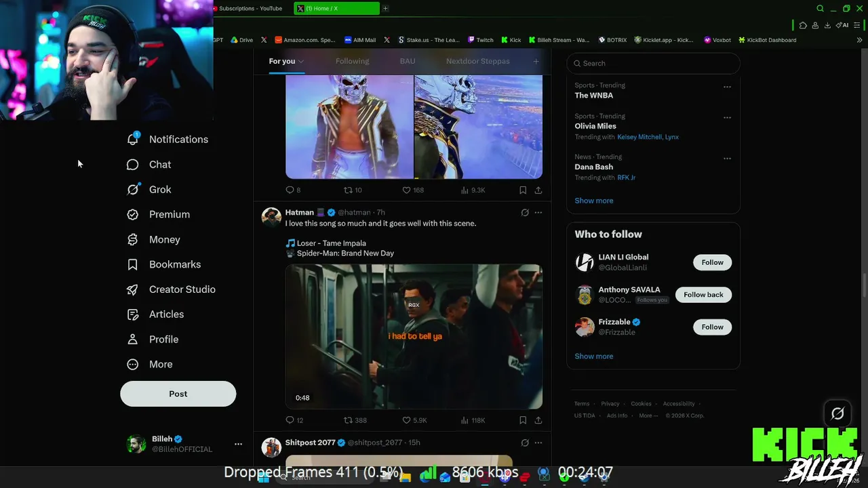Open the KickBot Dashboard bookmark
868x488 pixels.
pyautogui.click(x=767, y=40)
